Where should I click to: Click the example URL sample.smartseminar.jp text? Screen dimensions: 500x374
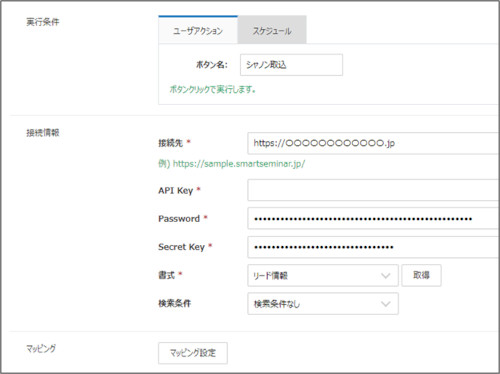[239, 164]
